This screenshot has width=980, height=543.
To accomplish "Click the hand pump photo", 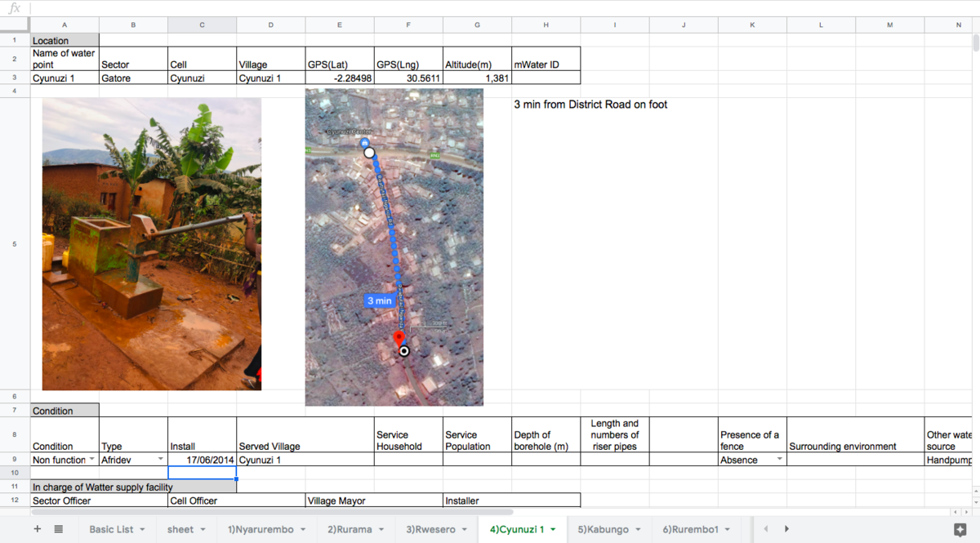I will (x=152, y=244).
